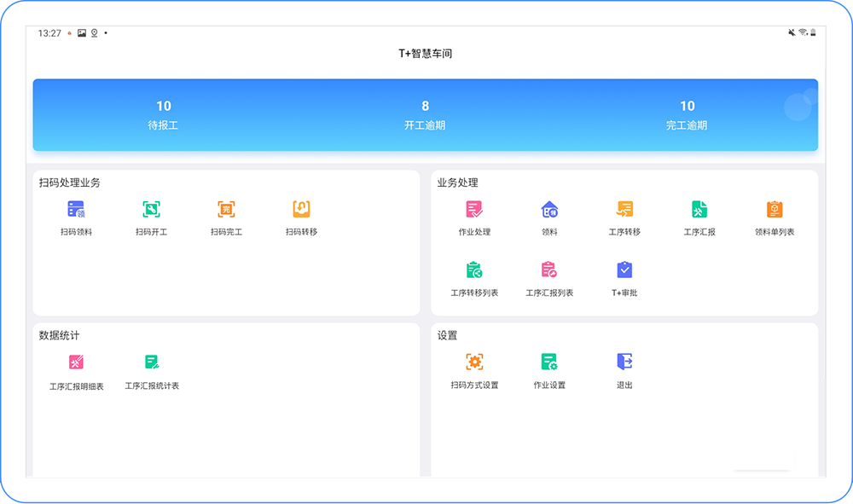853x504 pixels.
Task: Open 工序转移 process transfer
Action: point(624,210)
